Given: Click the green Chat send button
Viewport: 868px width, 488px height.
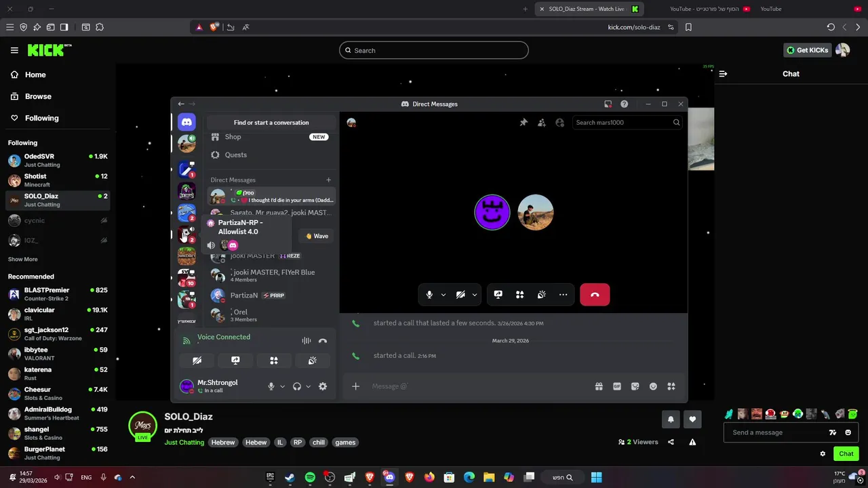Looking at the screenshot, I should 846,454.
